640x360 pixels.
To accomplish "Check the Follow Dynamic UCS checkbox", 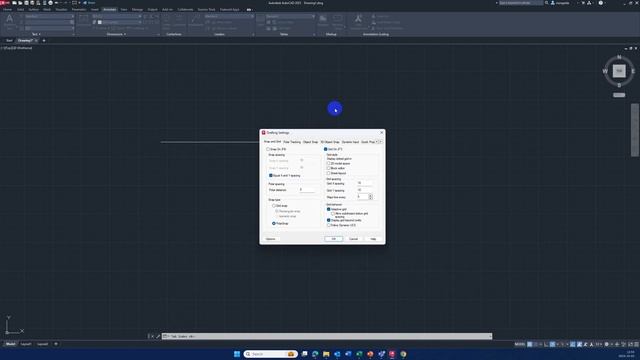I will point(329,225).
